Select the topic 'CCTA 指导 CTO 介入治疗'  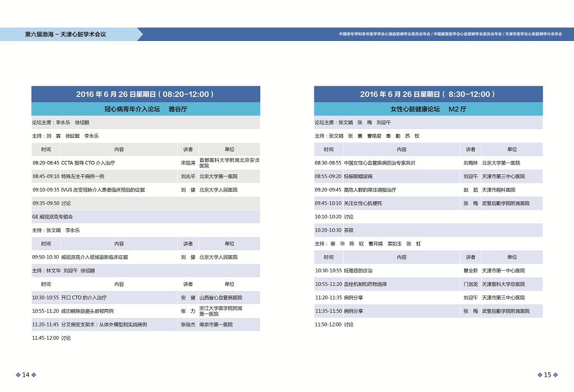coord(88,163)
